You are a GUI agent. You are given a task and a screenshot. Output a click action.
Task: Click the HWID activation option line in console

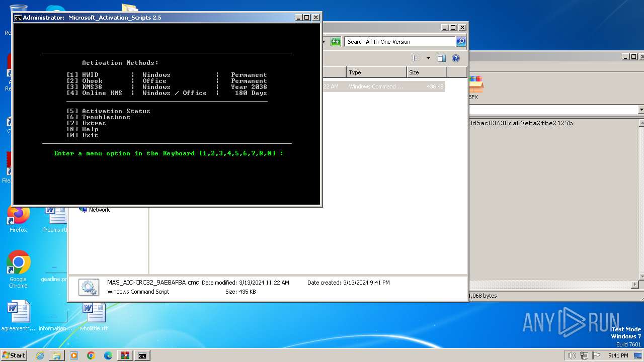pyautogui.click(x=167, y=75)
